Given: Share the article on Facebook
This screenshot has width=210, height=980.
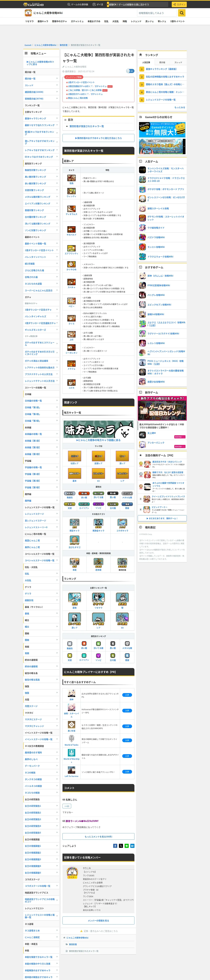Looking at the screenshot, I should pos(115,846).
